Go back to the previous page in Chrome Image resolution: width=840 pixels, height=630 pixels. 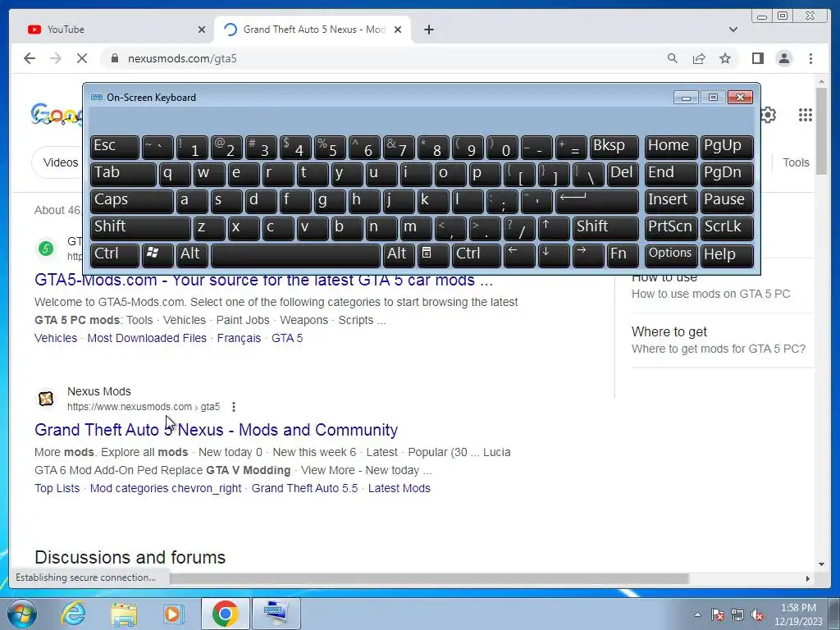(x=30, y=58)
